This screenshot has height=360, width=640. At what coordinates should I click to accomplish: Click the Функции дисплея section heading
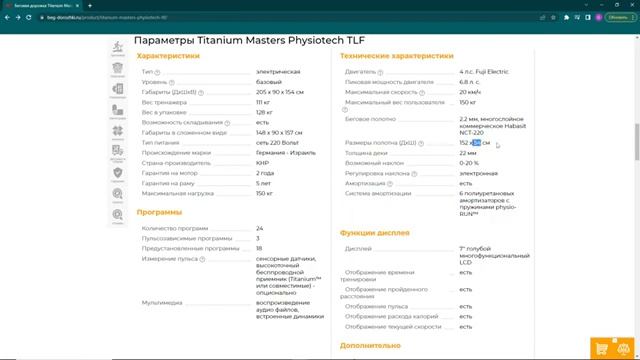click(374, 233)
